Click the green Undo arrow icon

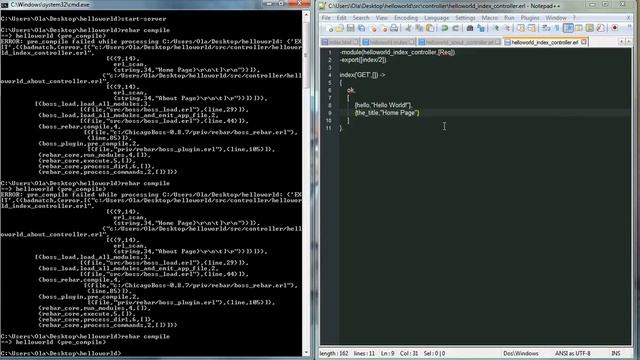[444, 28]
